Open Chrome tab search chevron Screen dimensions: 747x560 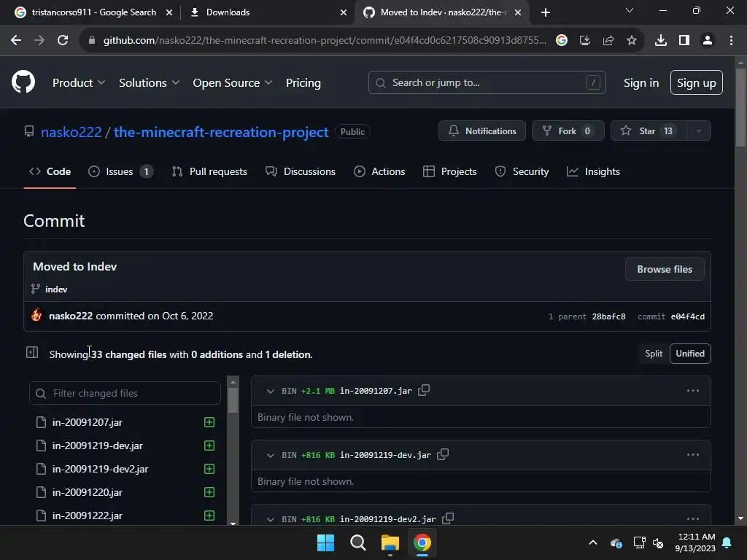(629, 10)
